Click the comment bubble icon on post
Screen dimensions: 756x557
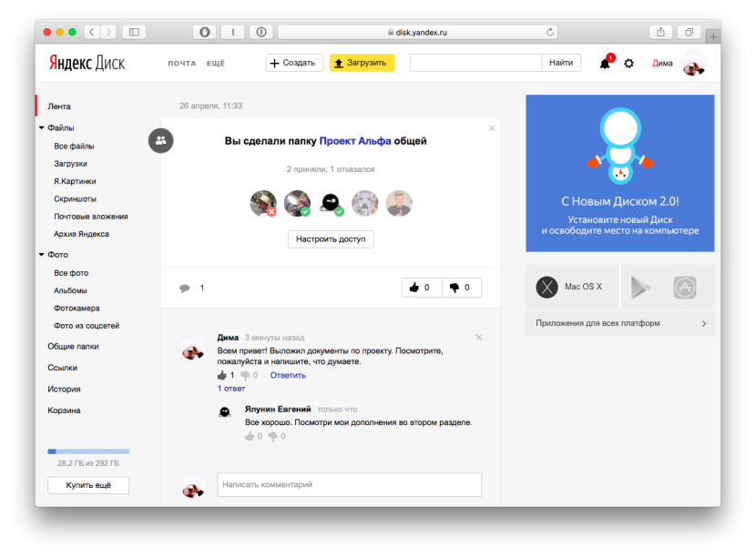(185, 288)
